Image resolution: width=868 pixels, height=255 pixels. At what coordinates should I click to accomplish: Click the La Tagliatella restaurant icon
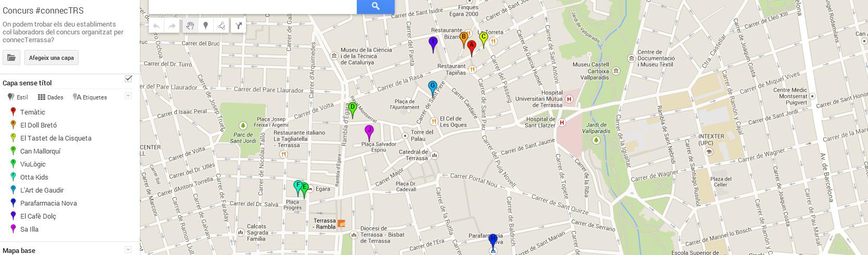click(283, 154)
